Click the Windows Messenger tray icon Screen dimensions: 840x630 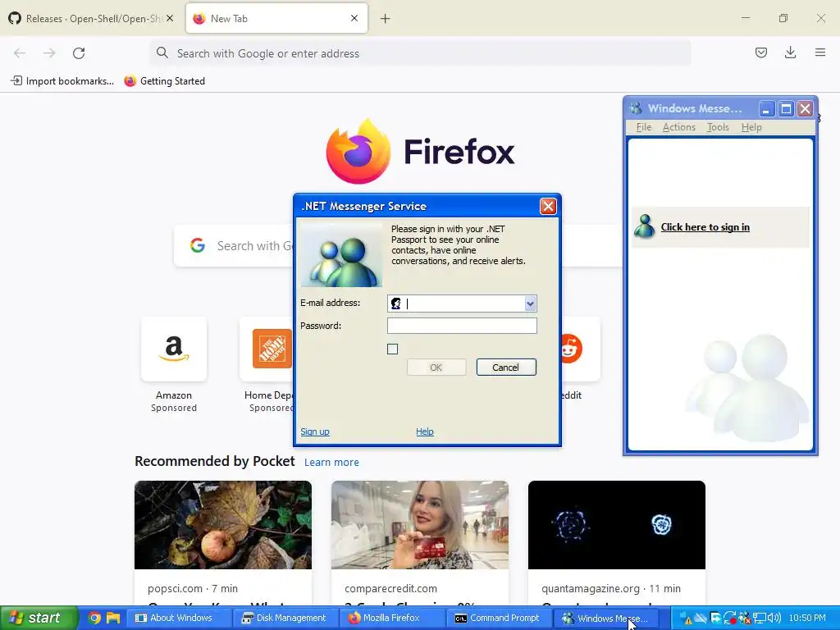pos(745,619)
